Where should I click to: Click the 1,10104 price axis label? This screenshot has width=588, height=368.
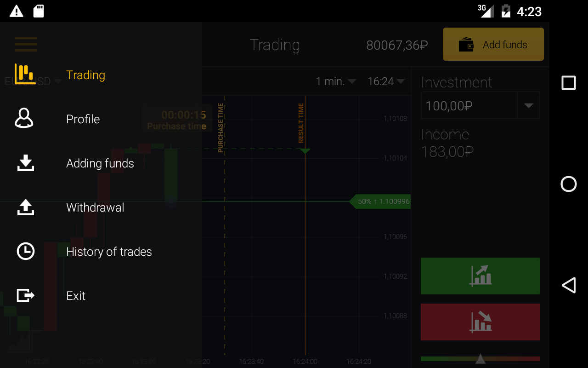click(x=395, y=158)
